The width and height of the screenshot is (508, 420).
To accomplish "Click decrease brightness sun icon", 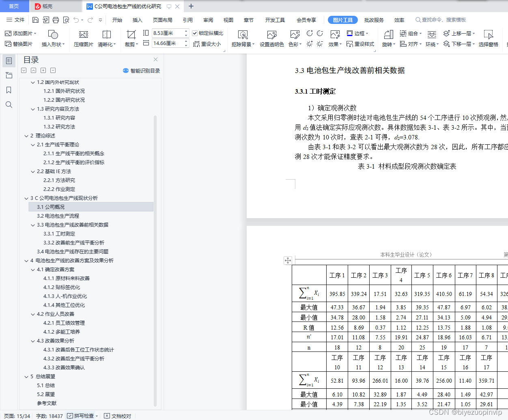I will click(x=320, y=44).
